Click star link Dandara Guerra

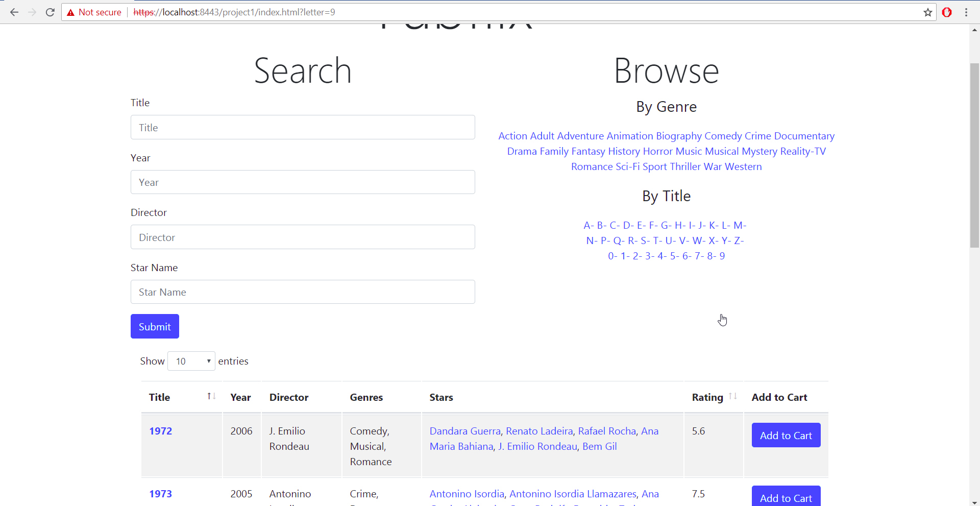(465, 431)
